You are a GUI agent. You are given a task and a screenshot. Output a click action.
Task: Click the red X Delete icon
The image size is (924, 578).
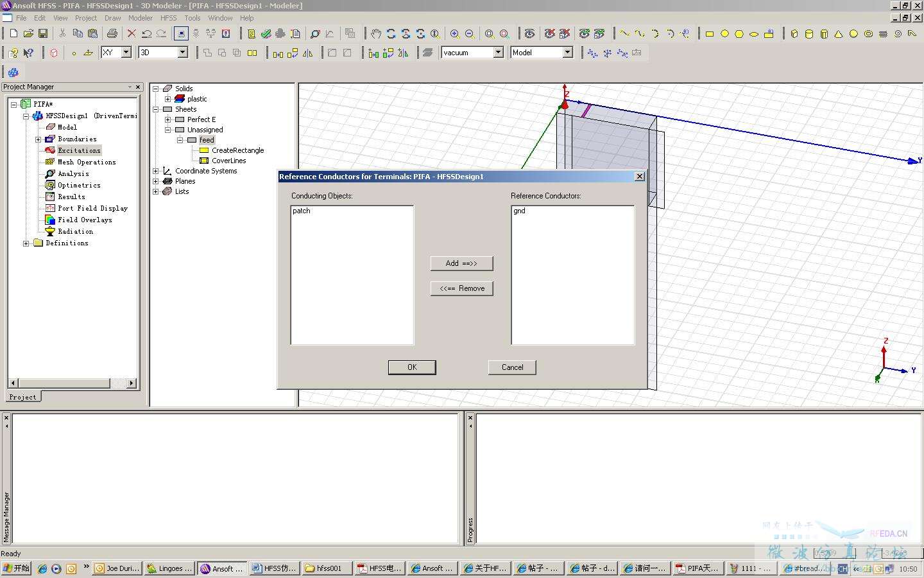click(132, 33)
